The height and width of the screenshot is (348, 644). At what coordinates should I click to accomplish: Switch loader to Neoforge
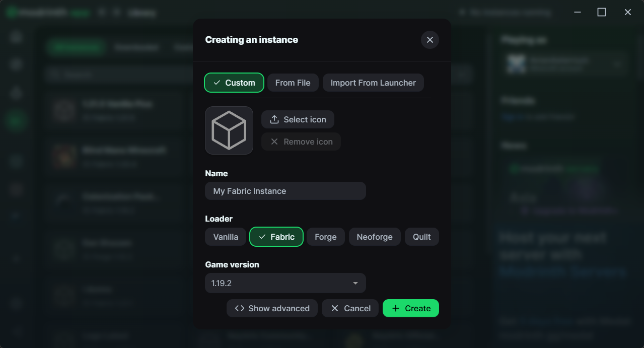tap(375, 236)
